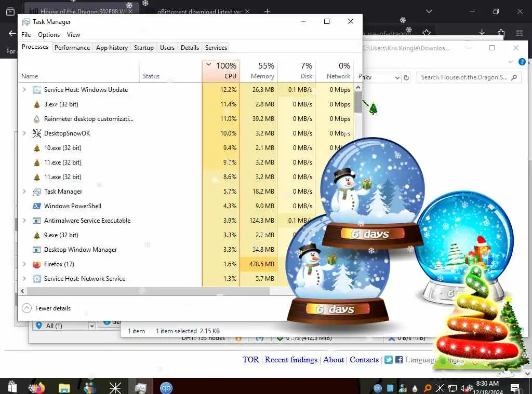Expand the Service Host: Windows Update process

point(24,90)
